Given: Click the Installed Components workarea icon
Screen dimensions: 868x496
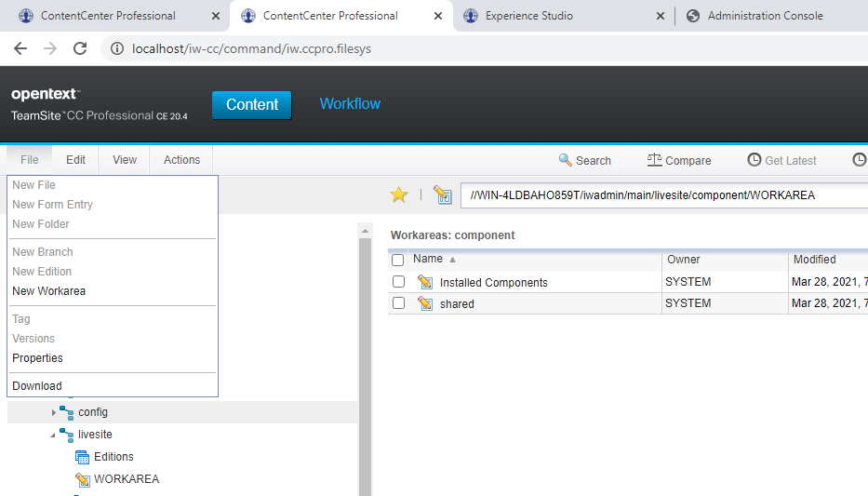Looking at the screenshot, I should [x=425, y=282].
